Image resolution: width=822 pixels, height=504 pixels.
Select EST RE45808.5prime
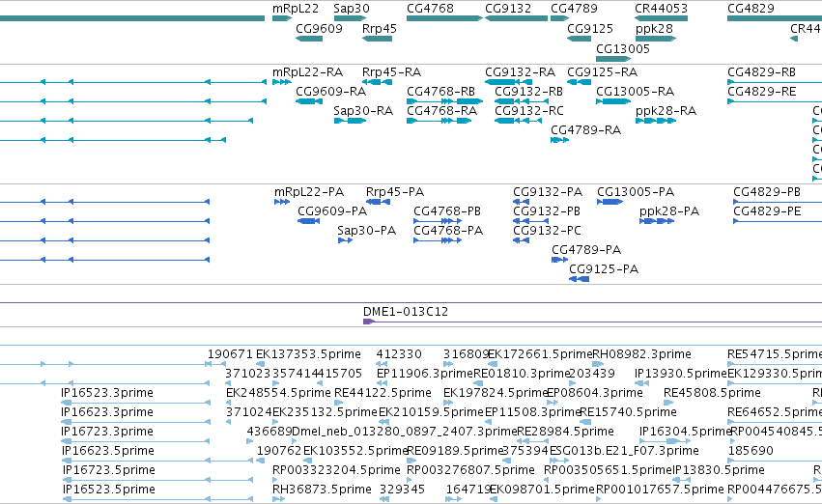[667, 403]
